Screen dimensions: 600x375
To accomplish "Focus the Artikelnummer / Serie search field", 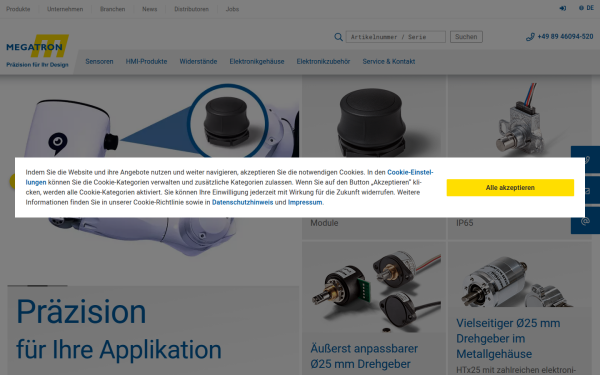I will [x=396, y=37].
